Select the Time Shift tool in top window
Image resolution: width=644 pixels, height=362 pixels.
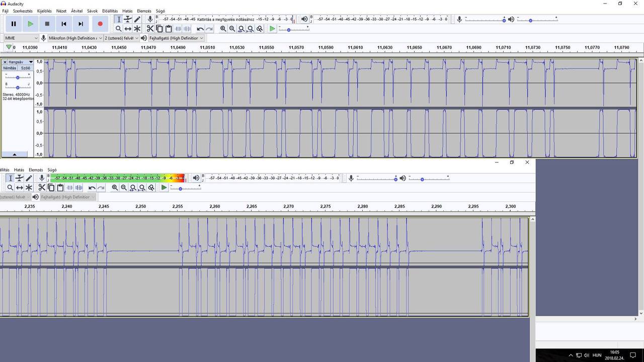(x=128, y=29)
